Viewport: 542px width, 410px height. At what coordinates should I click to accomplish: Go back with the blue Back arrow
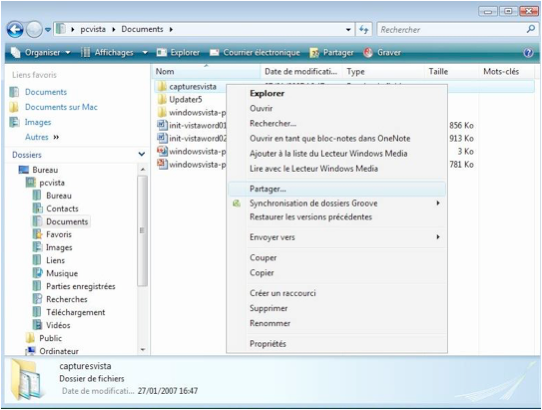click(15, 30)
